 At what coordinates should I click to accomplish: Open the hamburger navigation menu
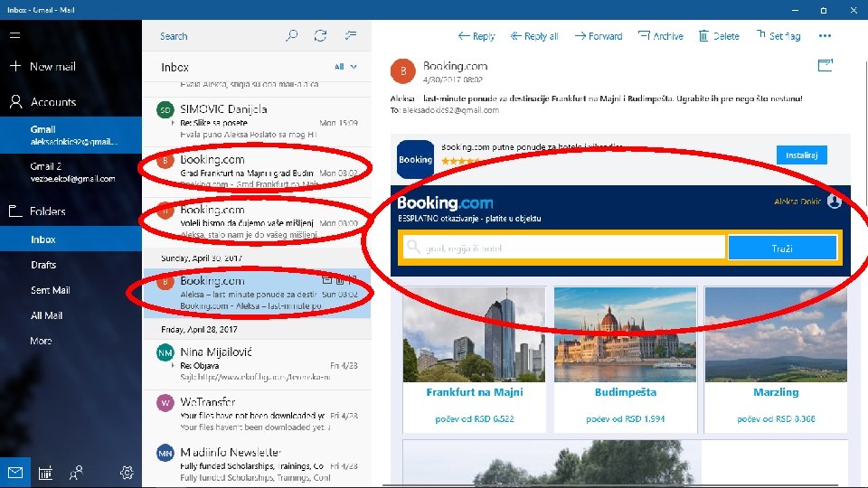[15, 35]
